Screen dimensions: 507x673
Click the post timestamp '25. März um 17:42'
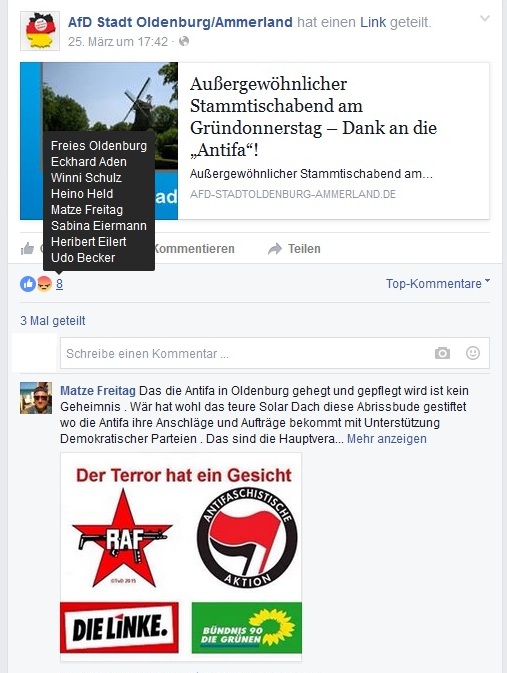point(118,42)
